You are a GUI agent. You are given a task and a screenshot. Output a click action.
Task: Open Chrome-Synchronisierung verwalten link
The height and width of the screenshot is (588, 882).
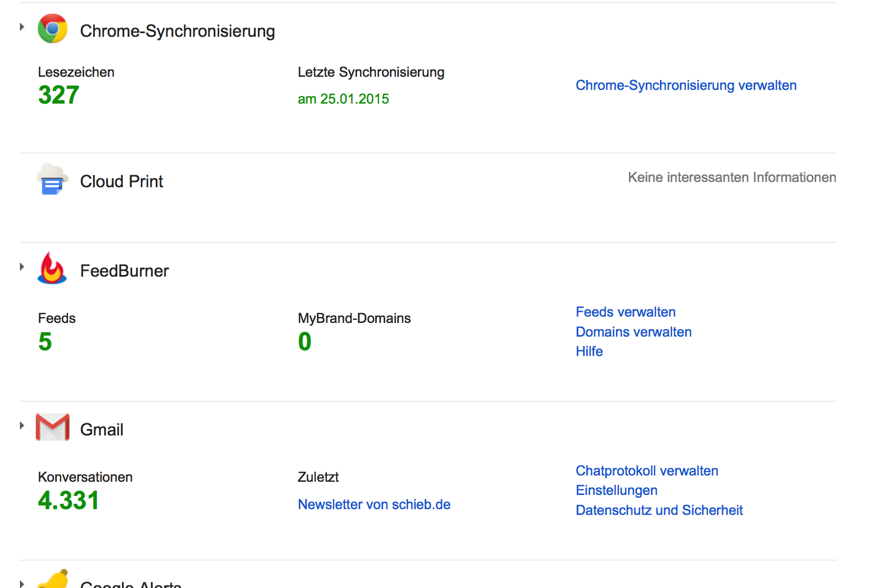coord(686,85)
